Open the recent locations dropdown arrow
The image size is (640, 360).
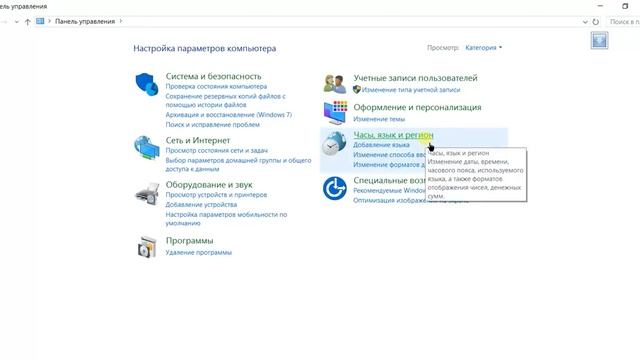point(17,22)
